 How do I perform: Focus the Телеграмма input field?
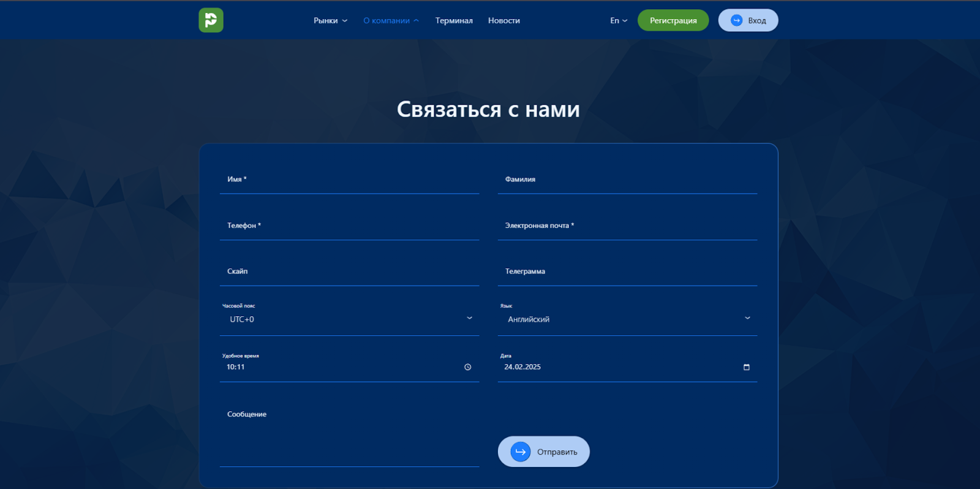coord(628,271)
